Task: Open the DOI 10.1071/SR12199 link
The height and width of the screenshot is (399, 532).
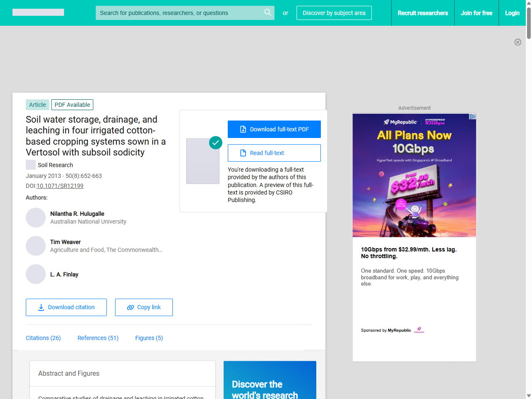Action: tap(60, 186)
